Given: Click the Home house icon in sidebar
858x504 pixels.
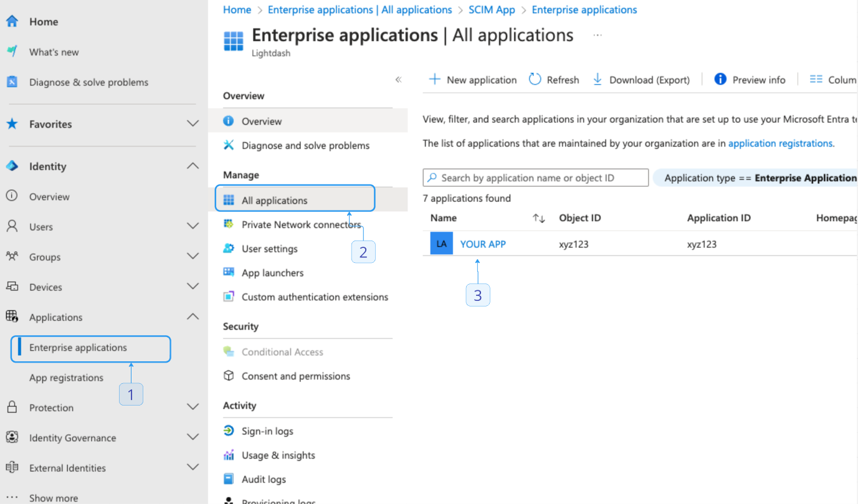Looking at the screenshot, I should (x=12, y=21).
